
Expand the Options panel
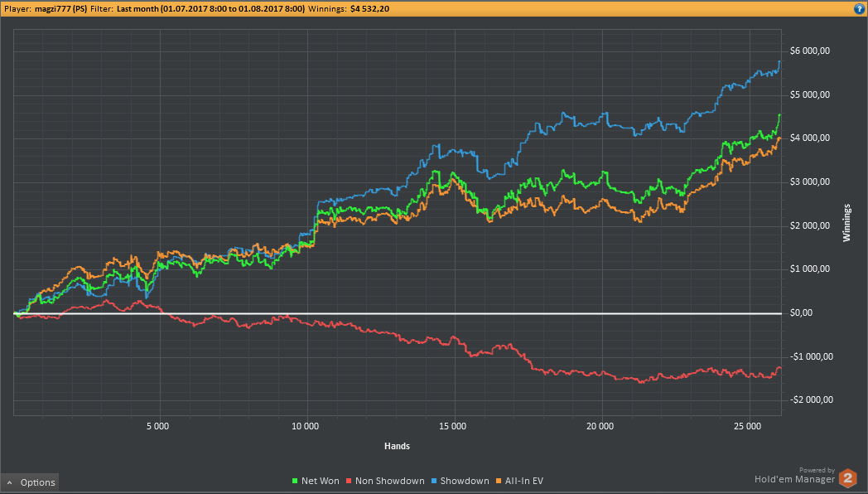30,482
